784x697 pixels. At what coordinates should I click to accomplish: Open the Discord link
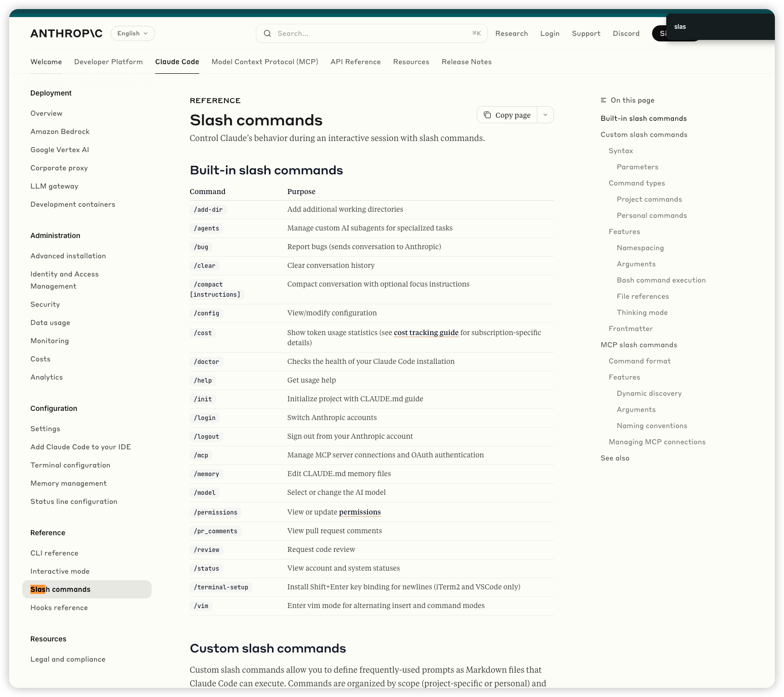pos(626,33)
